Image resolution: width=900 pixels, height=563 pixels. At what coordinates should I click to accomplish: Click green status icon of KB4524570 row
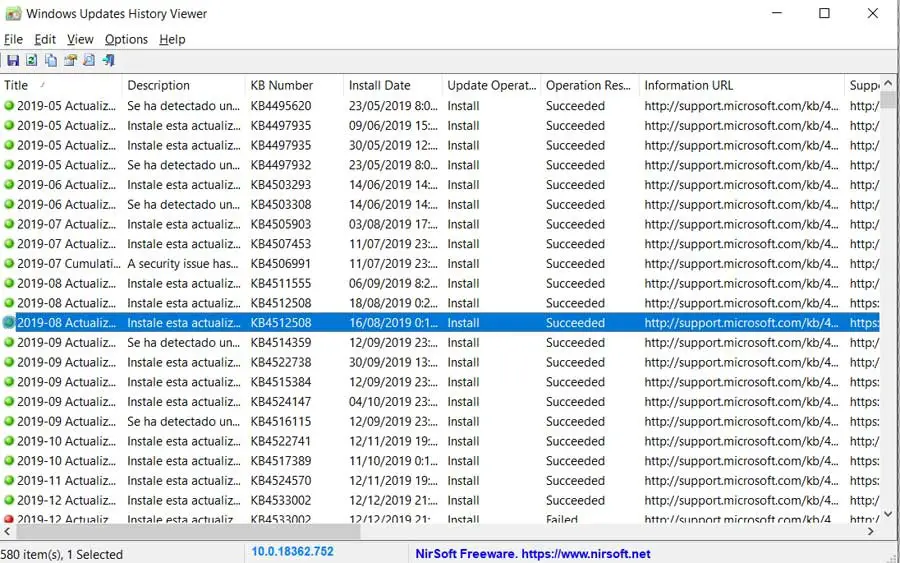coord(9,480)
